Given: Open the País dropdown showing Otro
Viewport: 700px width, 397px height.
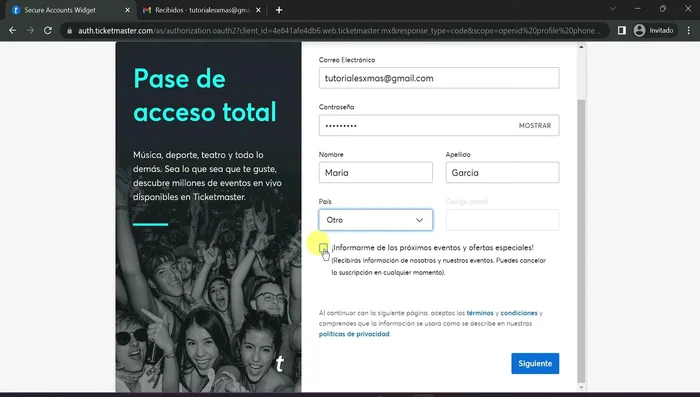Looking at the screenshot, I should coord(375,220).
